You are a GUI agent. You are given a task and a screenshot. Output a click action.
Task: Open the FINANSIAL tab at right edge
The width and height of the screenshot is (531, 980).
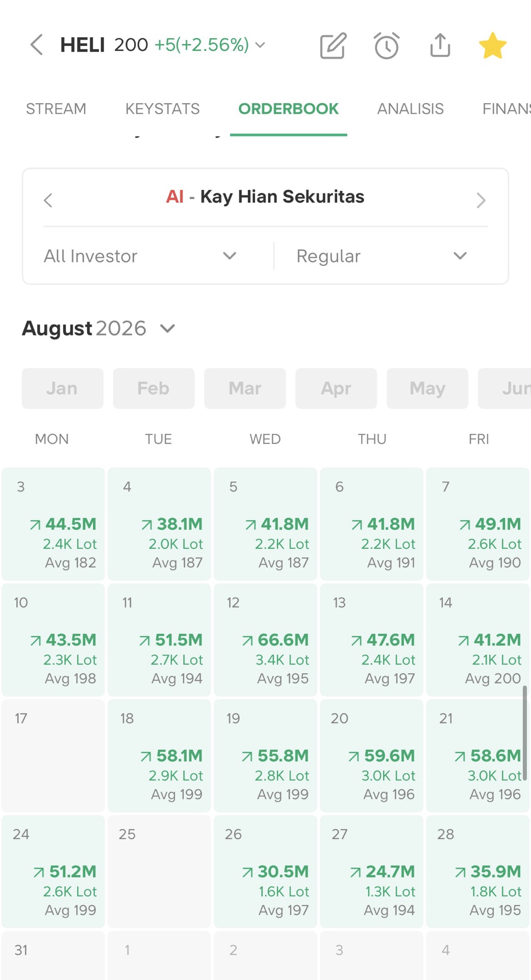click(x=506, y=109)
